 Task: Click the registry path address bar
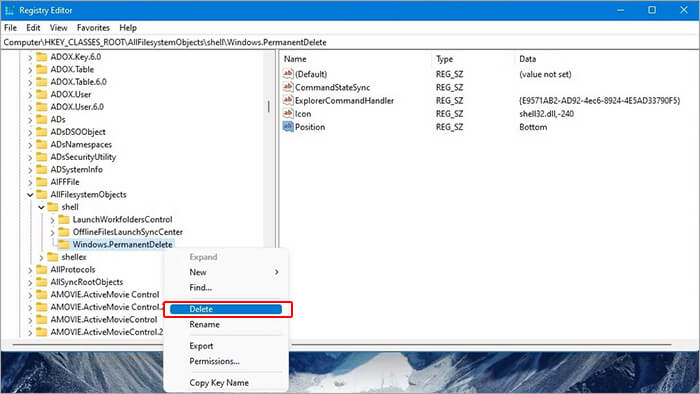click(x=350, y=42)
